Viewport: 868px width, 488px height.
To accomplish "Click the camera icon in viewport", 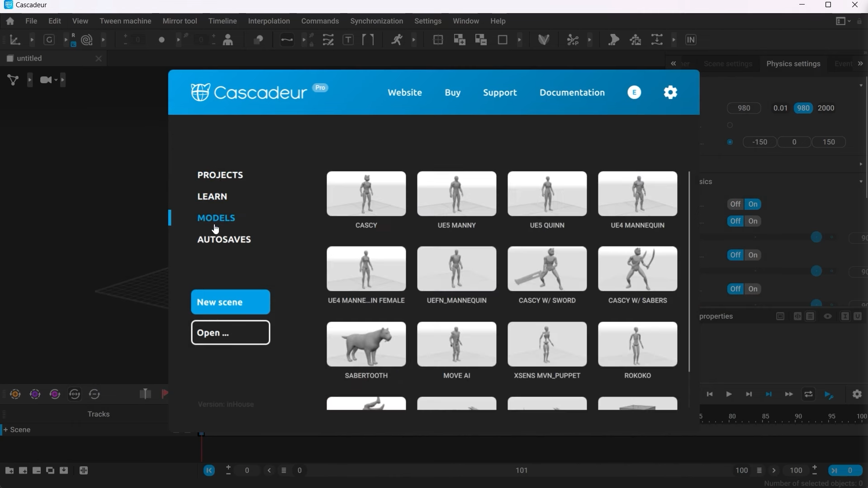I will click(46, 80).
